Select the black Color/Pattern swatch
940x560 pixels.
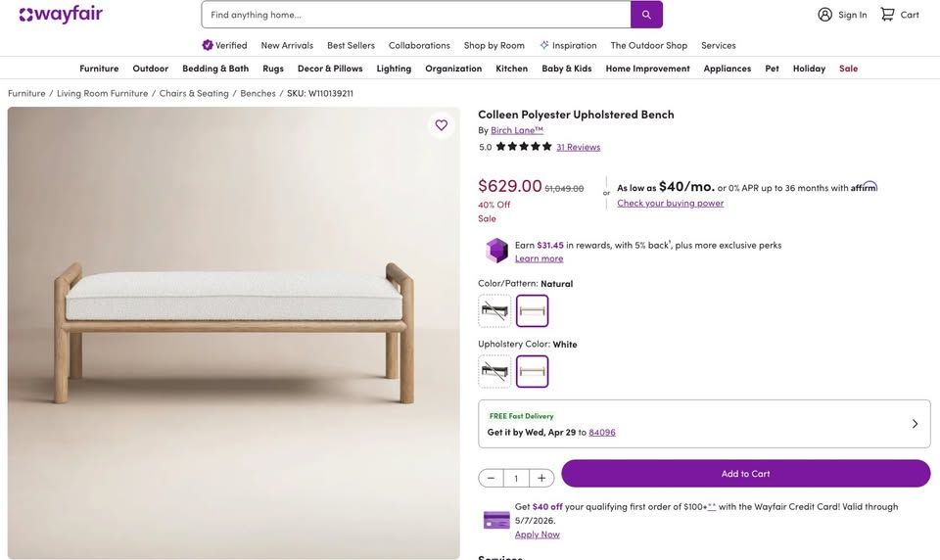494,311
